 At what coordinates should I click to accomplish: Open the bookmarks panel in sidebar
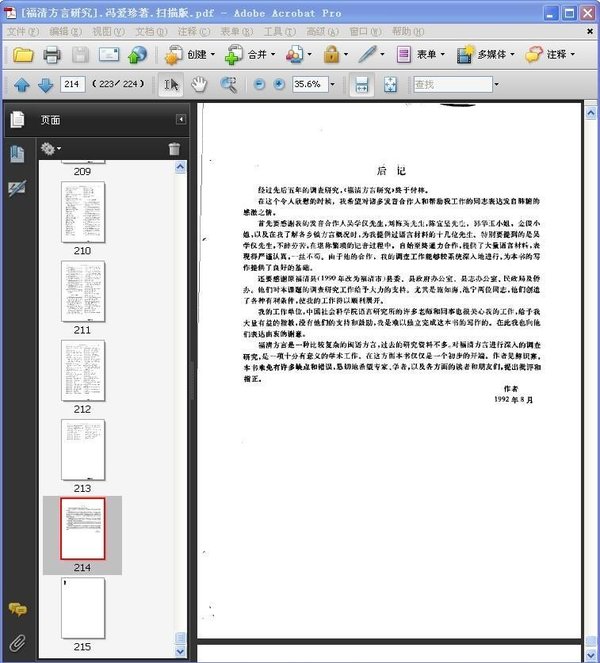point(17,154)
